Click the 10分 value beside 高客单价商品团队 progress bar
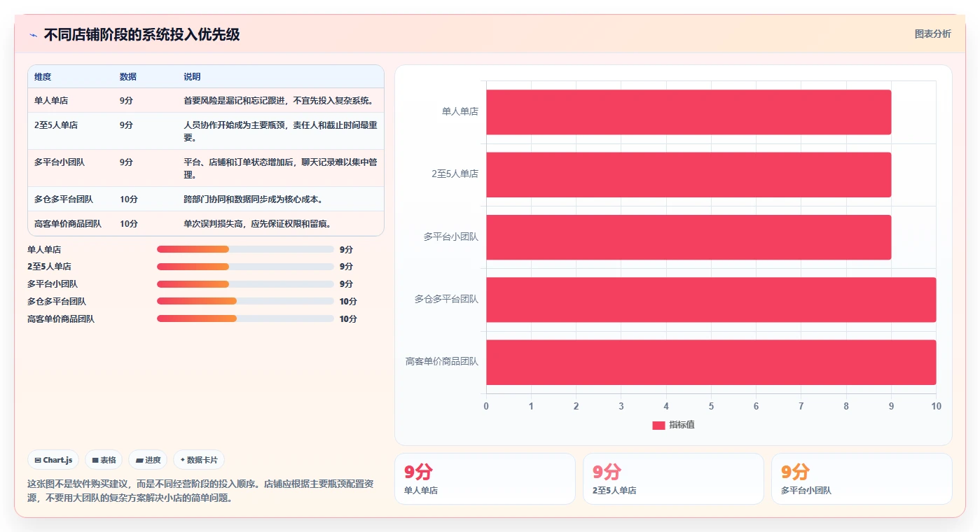Screen dimensions: 980x532 point(348,318)
